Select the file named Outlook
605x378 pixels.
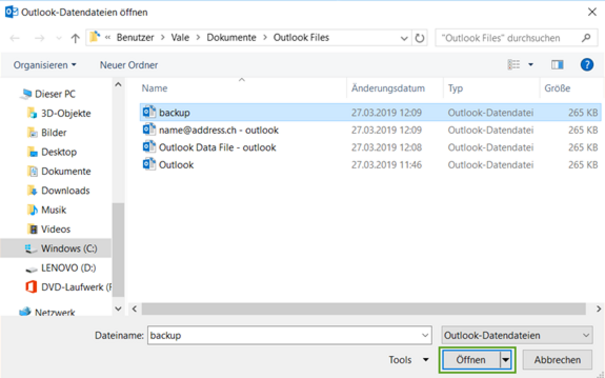pos(370,165)
